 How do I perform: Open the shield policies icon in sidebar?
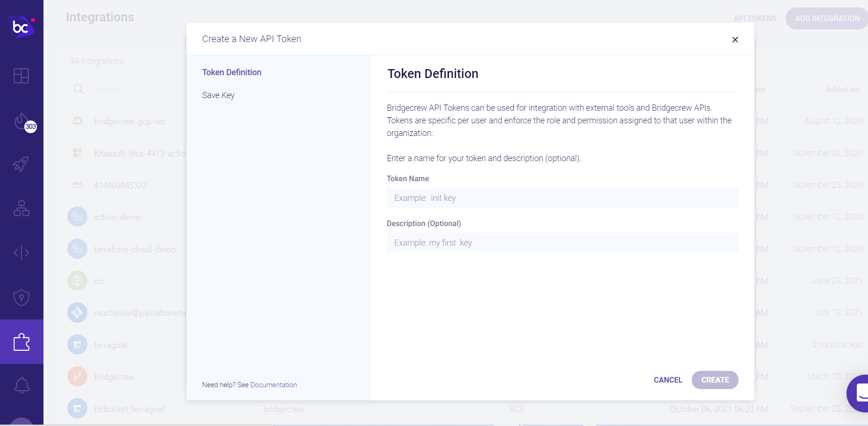tap(22, 297)
